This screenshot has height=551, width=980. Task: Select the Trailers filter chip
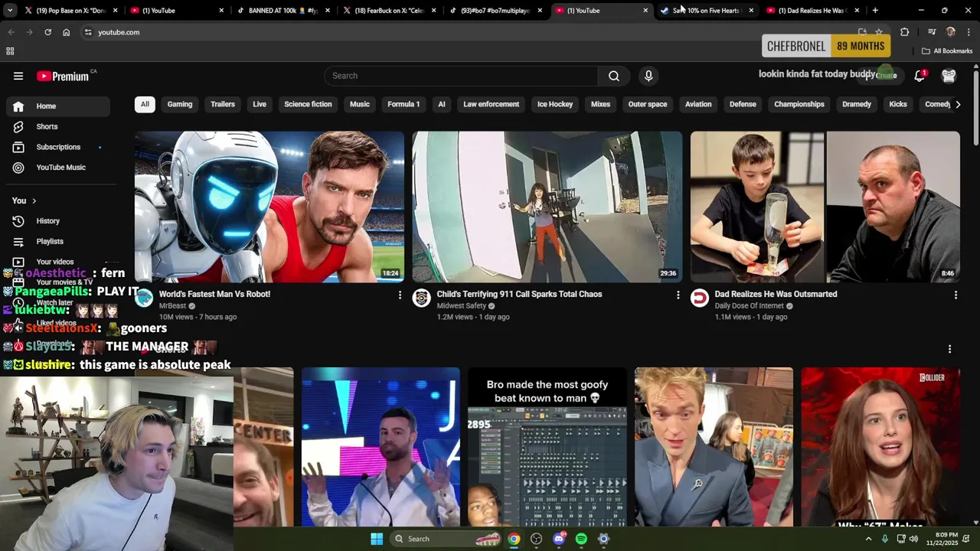pos(223,104)
